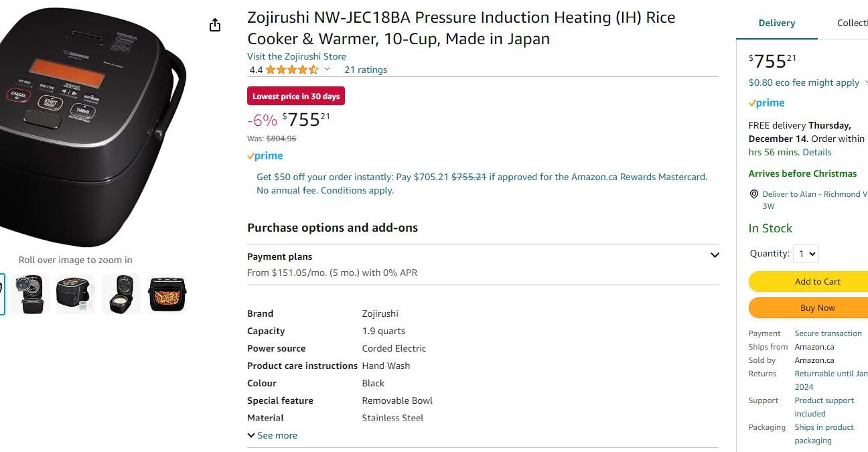Expand See more product details
The image size is (868, 452).
[x=273, y=435]
